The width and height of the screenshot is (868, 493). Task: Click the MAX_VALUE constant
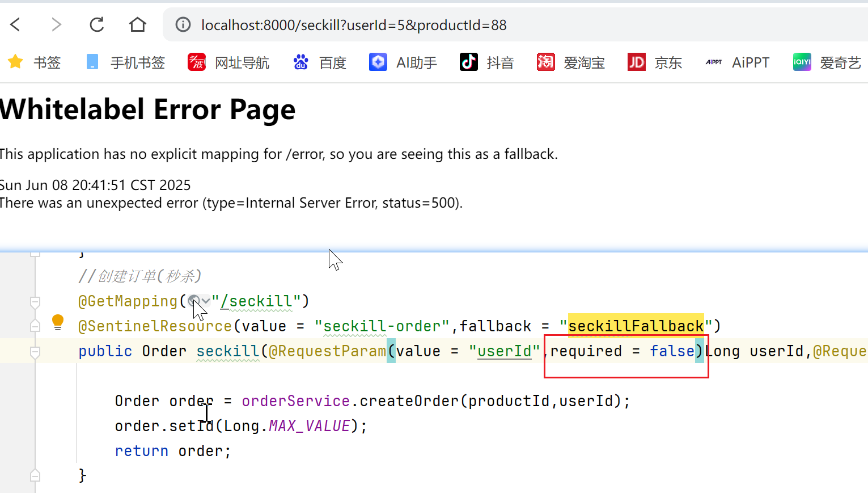(310, 426)
